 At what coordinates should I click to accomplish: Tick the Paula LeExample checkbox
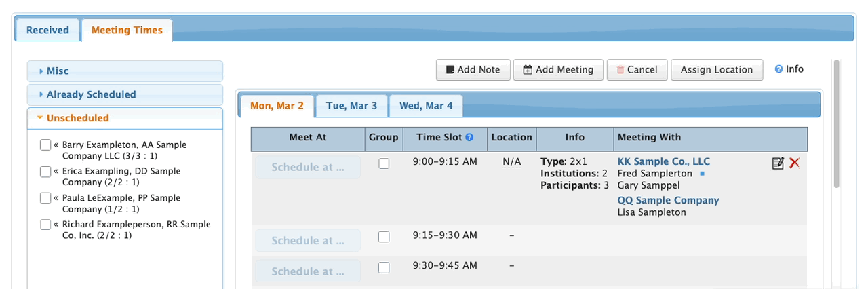(45, 198)
